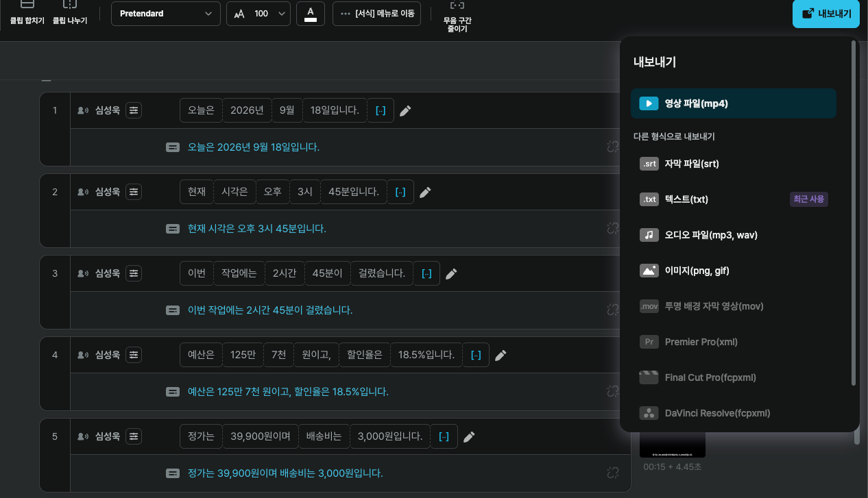The height and width of the screenshot is (498, 868).
Task: Click the word chip 걸렸습니다.
Action: (x=382, y=273)
